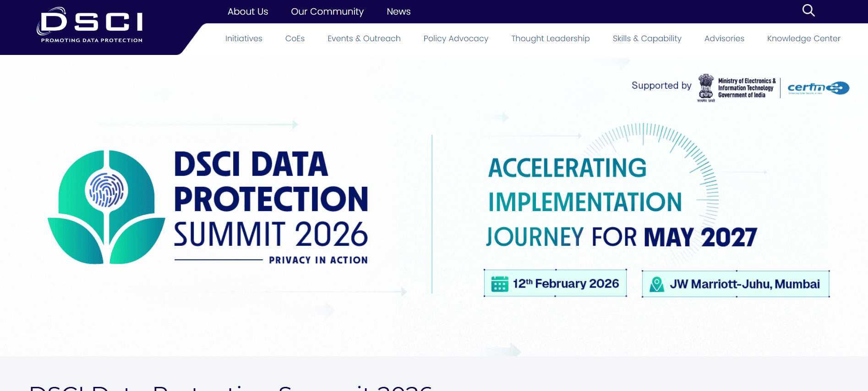Expand the Events & Outreach menu
The height and width of the screenshot is (391, 868).
[364, 38]
